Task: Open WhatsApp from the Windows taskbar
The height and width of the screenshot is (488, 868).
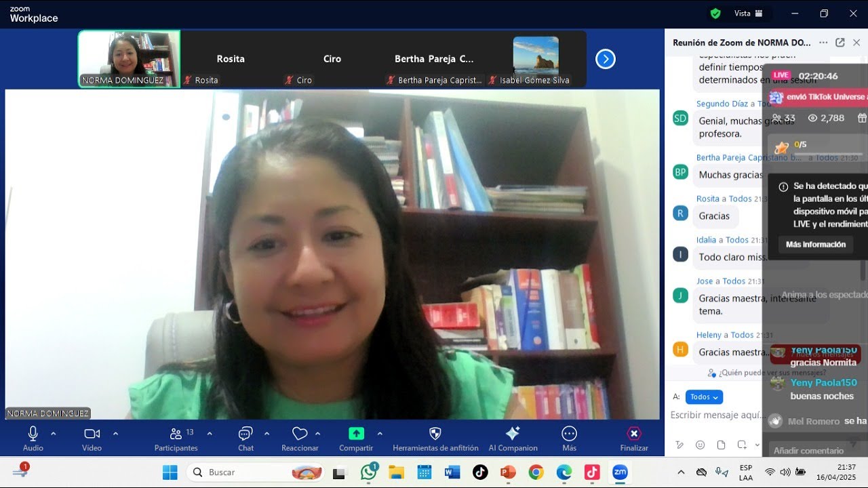Action: click(369, 472)
